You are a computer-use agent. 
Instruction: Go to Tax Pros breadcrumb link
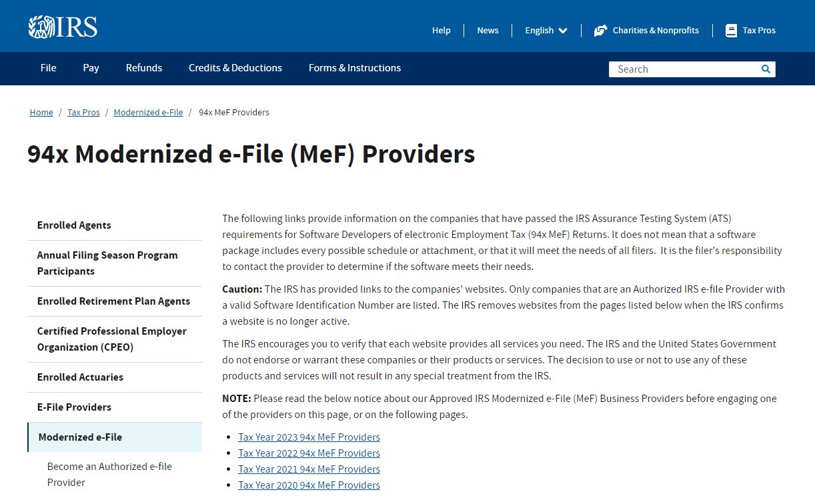(83, 113)
